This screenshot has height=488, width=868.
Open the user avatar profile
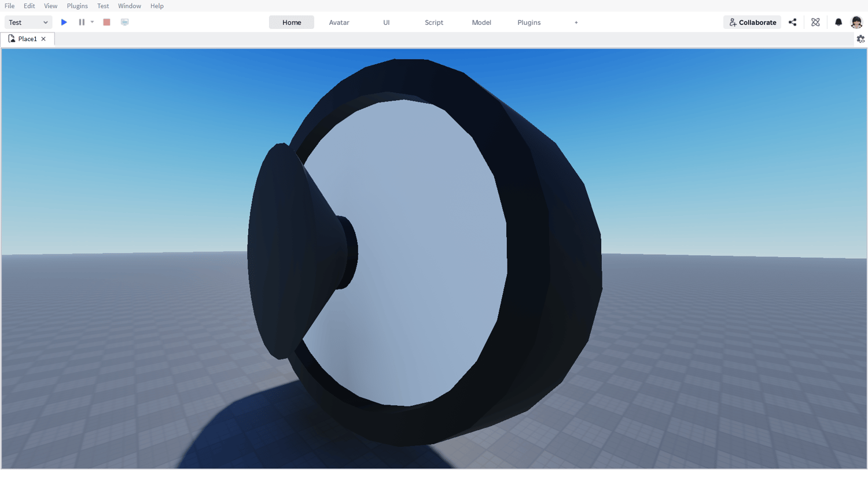click(x=856, y=22)
